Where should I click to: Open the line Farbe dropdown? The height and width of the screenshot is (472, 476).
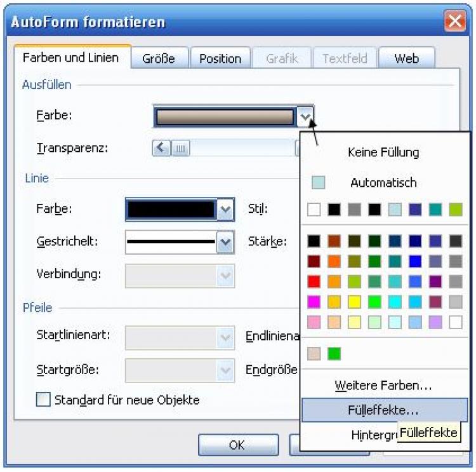coord(225,209)
